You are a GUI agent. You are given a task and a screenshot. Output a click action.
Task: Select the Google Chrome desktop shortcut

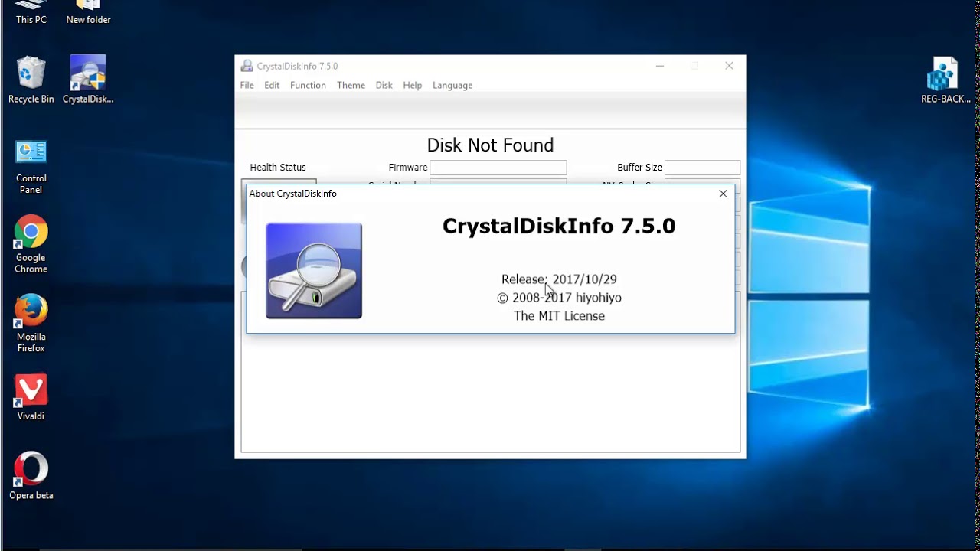pyautogui.click(x=31, y=245)
